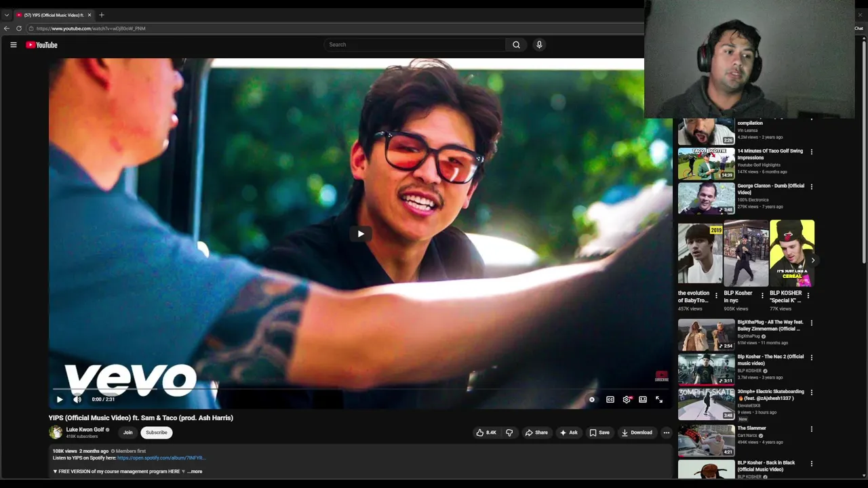Subscribe to Luke Kwon Golf

click(x=156, y=432)
